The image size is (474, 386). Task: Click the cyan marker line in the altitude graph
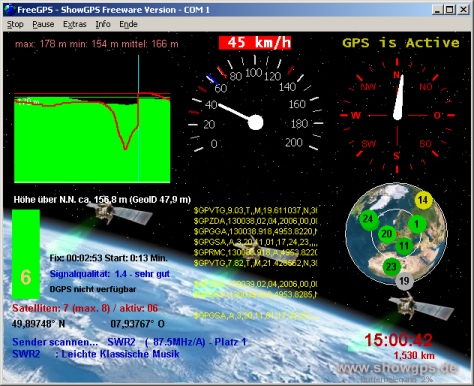click(x=138, y=119)
